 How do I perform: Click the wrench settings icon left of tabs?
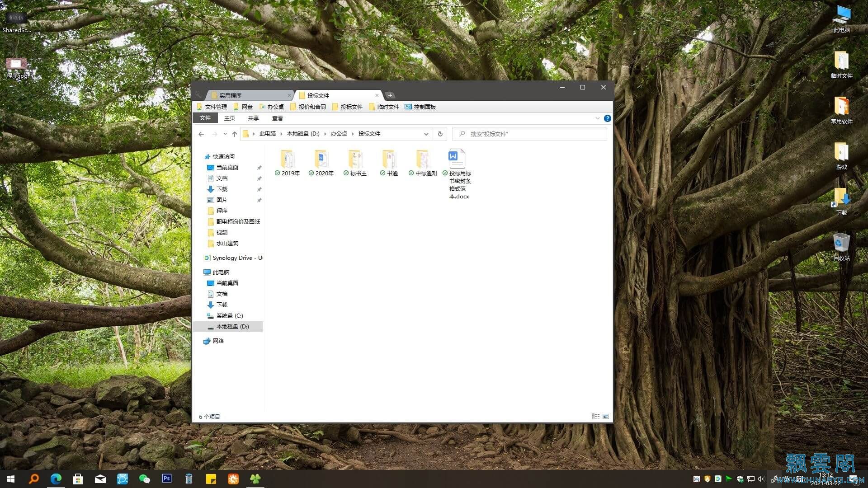click(x=198, y=95)
